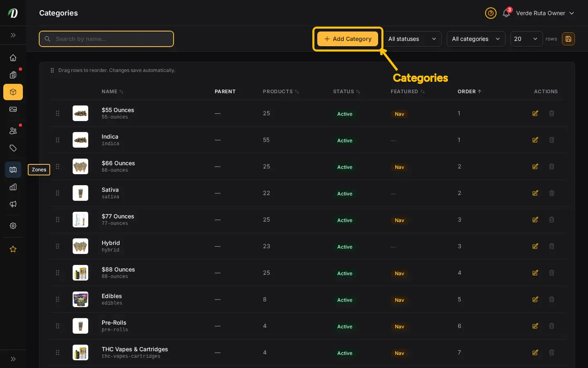Click the help question mark icon

pyautogui.click(x=490, y=13)
